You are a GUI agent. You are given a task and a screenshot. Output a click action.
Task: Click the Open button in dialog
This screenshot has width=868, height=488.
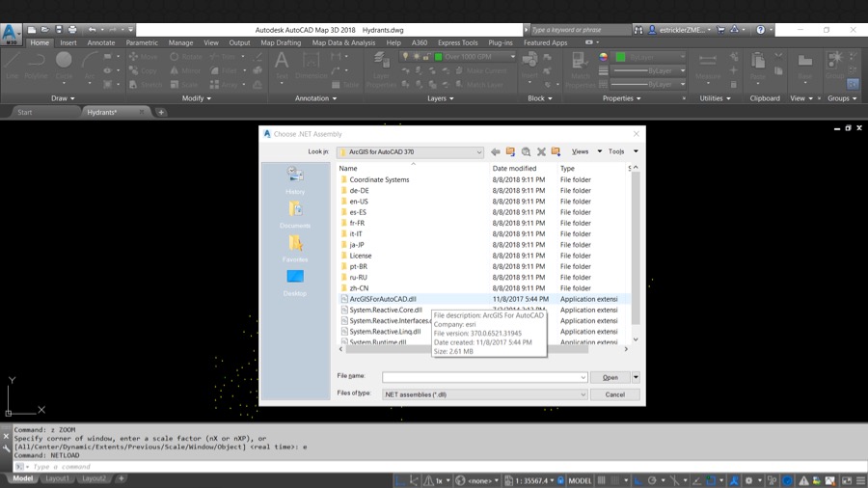610,377
